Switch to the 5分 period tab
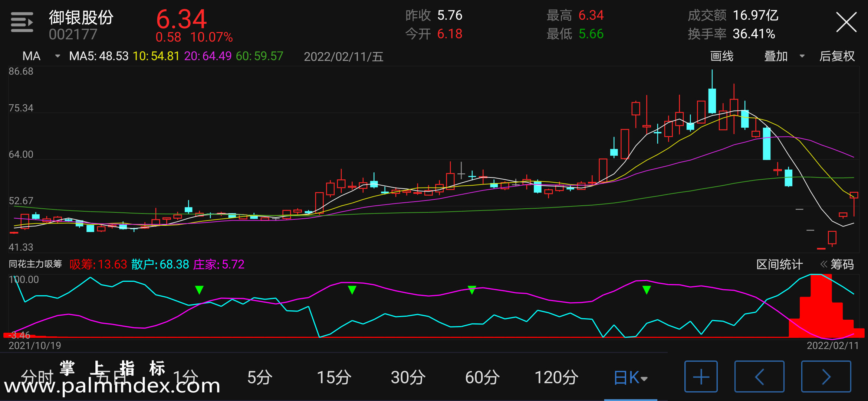Viewport: 868px width, 401px height. pos(260,377)
